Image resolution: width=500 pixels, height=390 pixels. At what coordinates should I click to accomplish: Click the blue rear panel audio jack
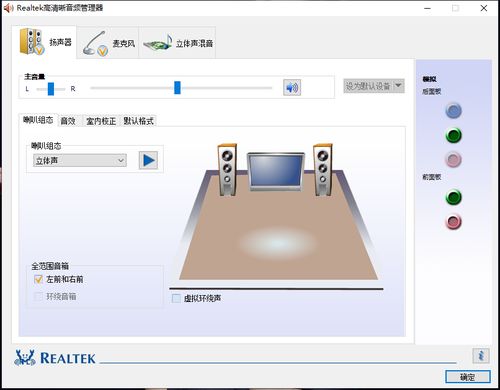[453, 111]
